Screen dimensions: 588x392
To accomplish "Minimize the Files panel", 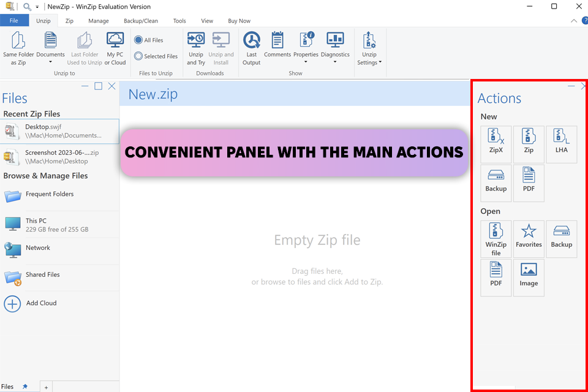I will click(x=85, y=86).
